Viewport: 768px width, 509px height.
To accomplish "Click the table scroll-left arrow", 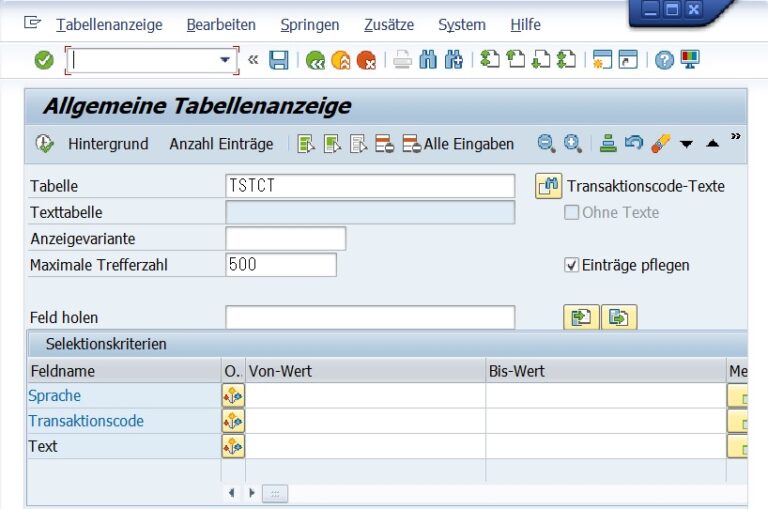I will (232, 493).
